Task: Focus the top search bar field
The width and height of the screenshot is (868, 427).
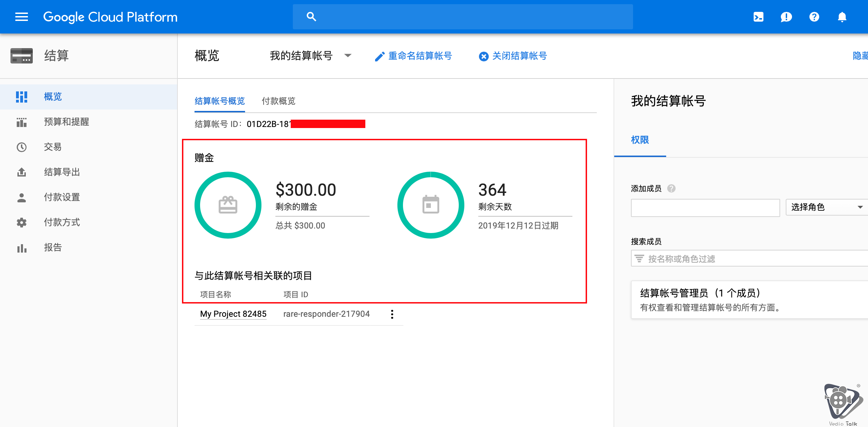Action: 463,17
